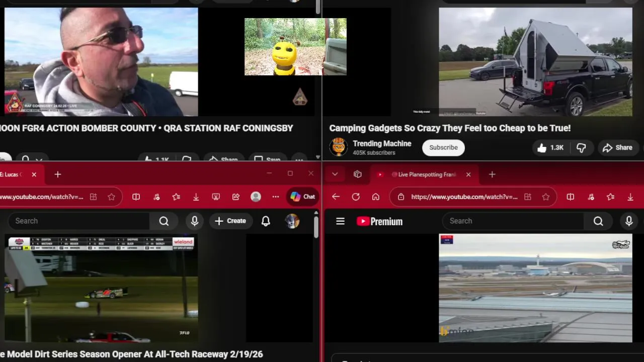Go to home page in bottom-right window

(376, 197)
